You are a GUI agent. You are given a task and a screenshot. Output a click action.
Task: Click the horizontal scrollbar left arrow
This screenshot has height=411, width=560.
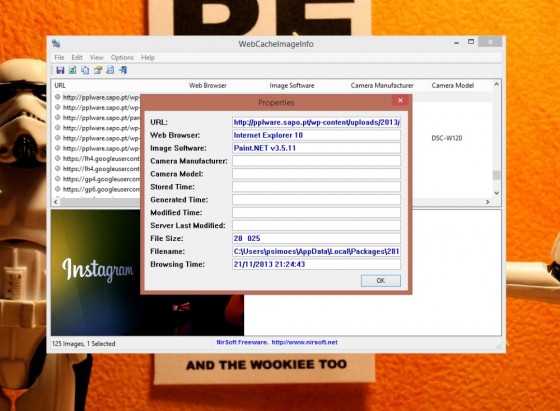point(56,202)
